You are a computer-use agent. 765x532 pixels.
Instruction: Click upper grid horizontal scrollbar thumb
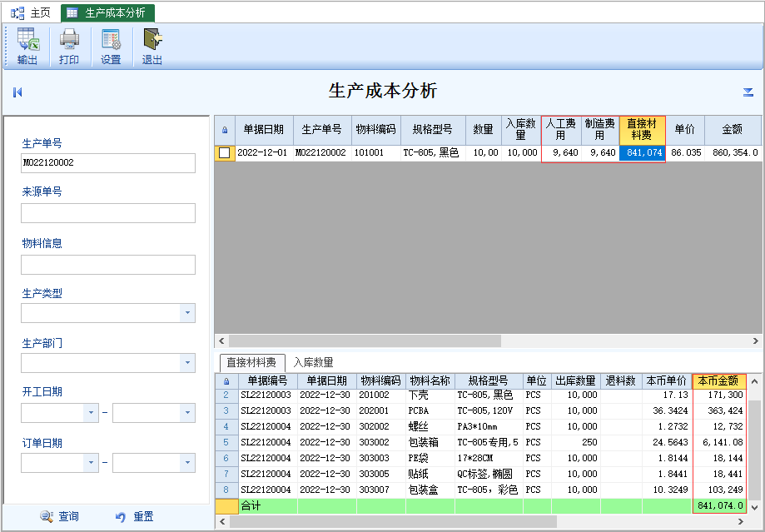point(365,341)
